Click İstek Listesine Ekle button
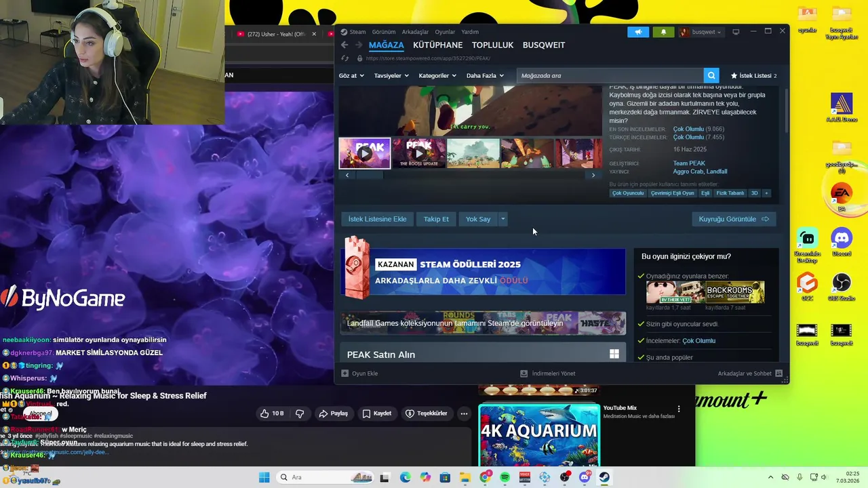Screen dimensions: 868x488 point(377,219)
